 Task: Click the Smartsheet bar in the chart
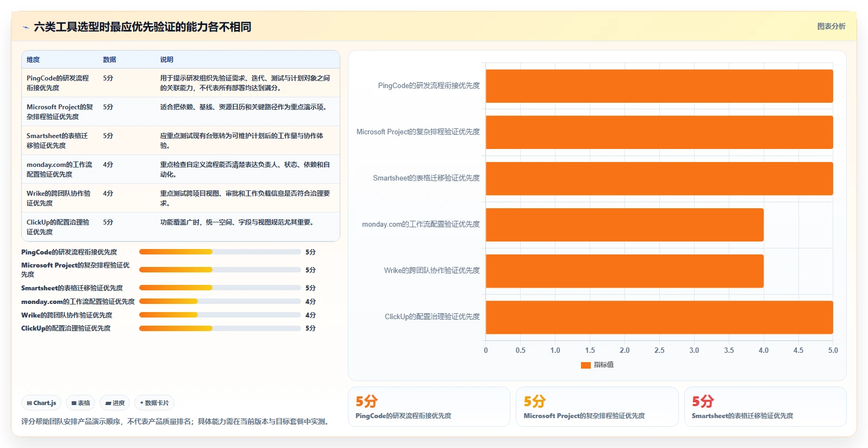659,178
